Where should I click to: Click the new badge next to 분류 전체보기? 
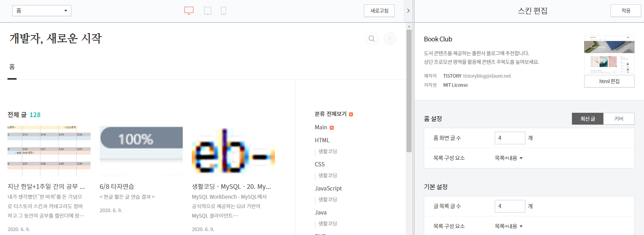coord(351,114)
